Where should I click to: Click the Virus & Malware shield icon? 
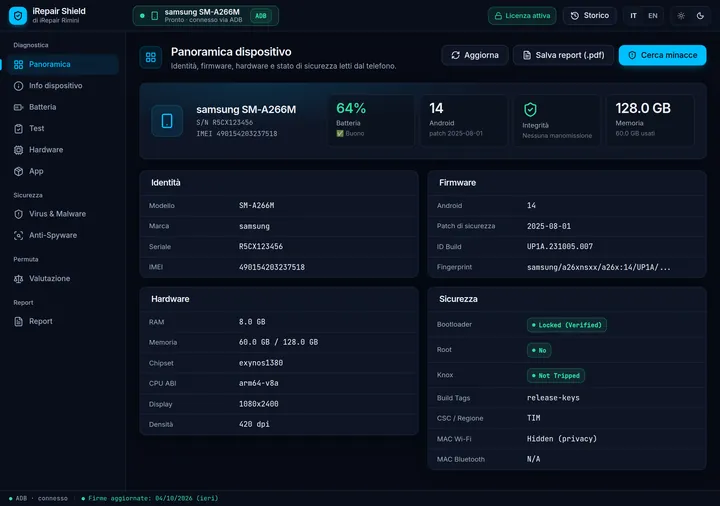click(18, 214)
